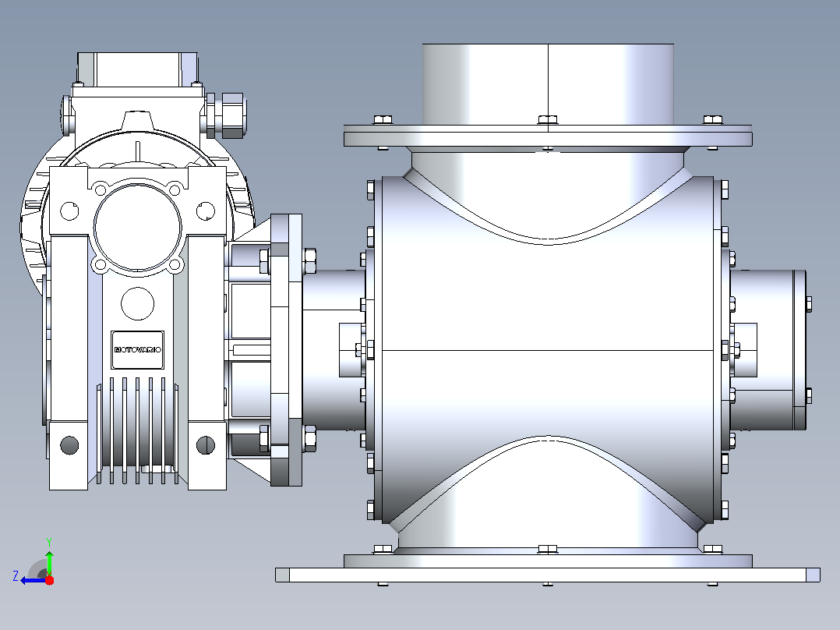This screenshot has height=630, width=840.
Task: Click the blue Z axis arrow of the triad
Action: (x=34, y=581)
